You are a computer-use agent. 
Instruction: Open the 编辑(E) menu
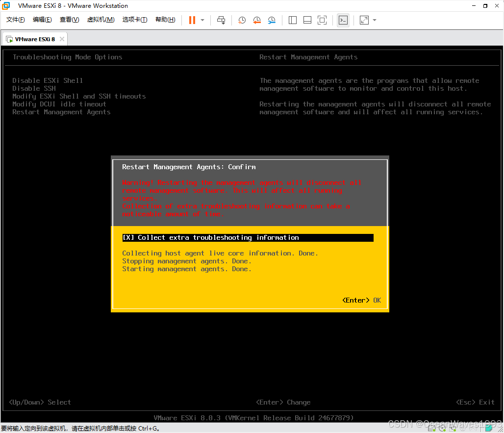point(42,20)
